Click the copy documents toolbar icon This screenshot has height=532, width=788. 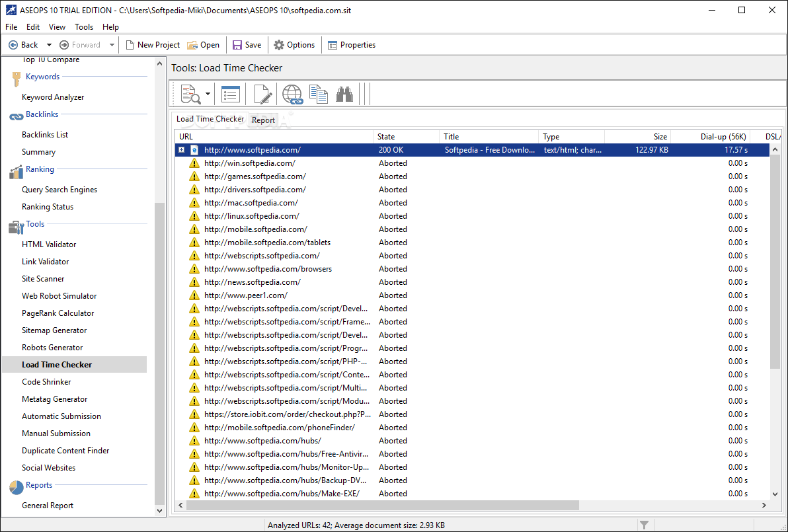[319, 94]
